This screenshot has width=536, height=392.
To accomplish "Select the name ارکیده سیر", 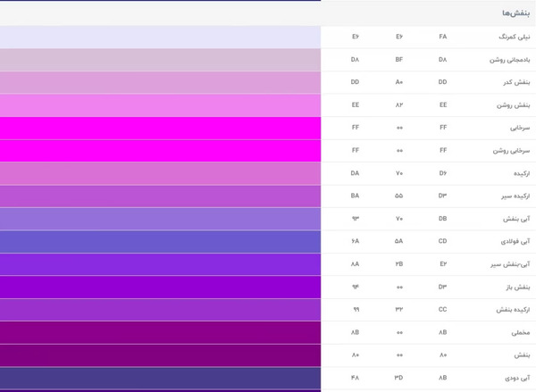I will (x=515, y=196).
